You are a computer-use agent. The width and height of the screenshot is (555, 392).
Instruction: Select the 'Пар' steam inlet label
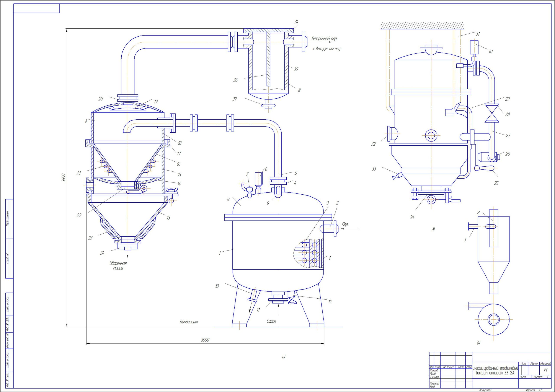[345, 224]
